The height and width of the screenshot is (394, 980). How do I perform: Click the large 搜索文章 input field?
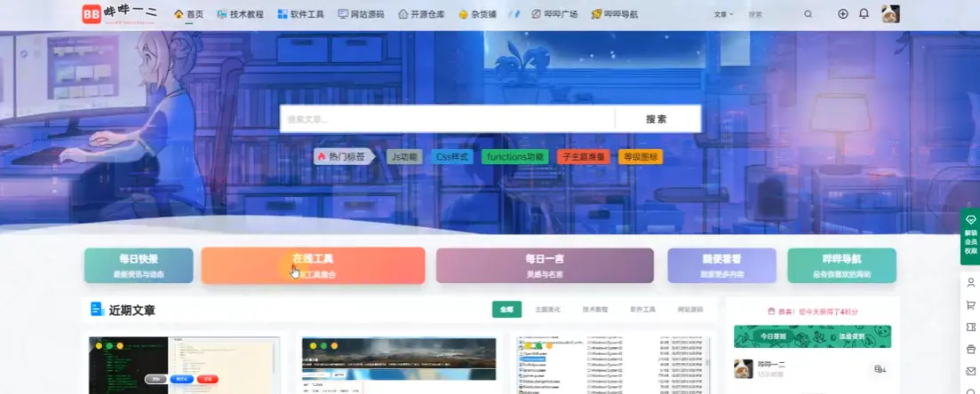pyautogui.click(x=447, y=119)
